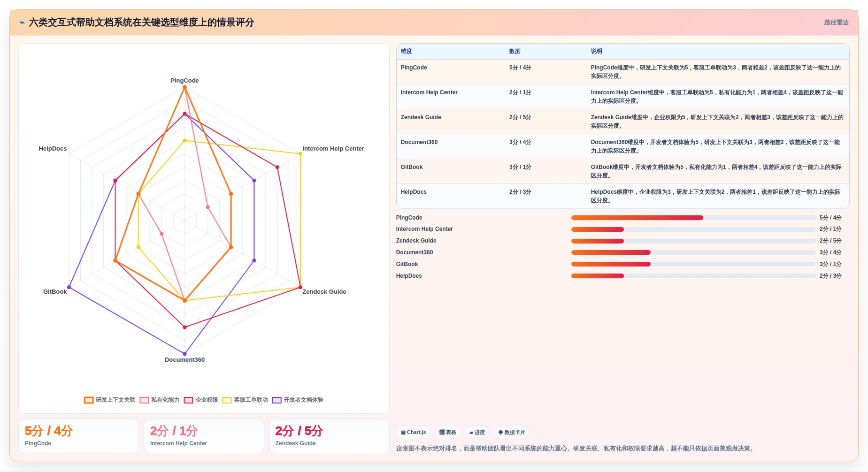Click the Intercom Help Center radar axis label
868x472 pixels.
click(x=333, y=149)
